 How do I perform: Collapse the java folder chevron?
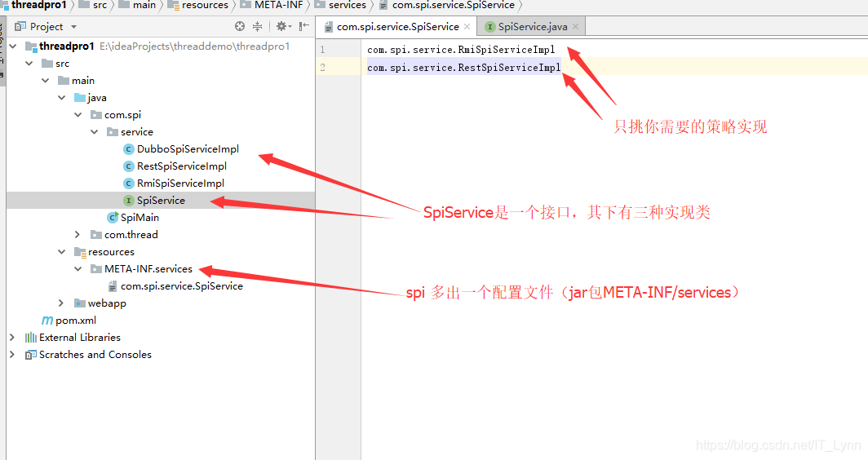click(x=61, y=98)
